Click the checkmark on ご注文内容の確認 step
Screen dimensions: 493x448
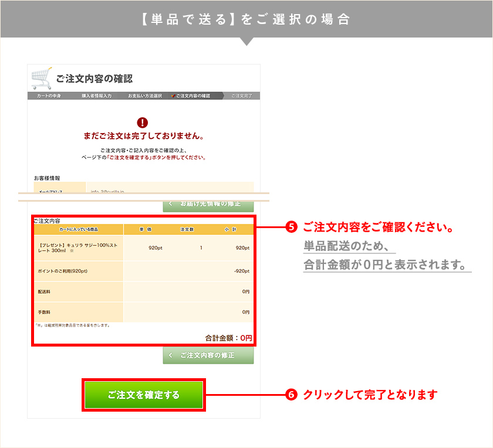click(173, 95)
